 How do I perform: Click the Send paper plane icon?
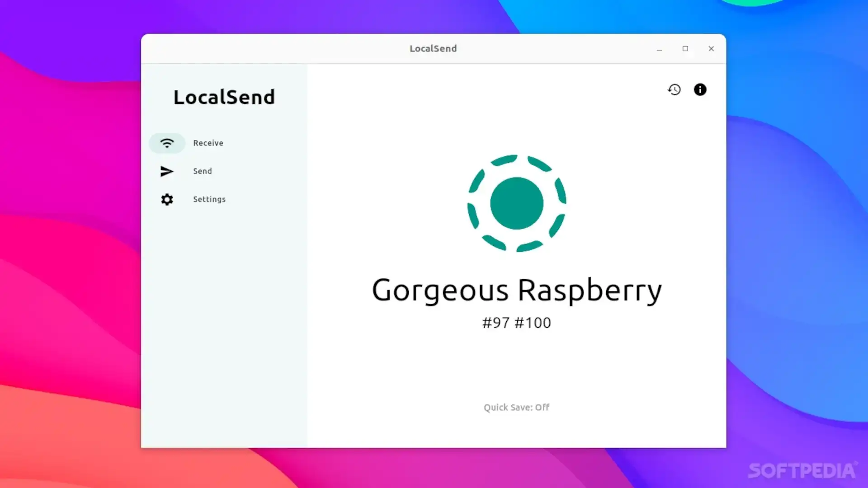(x=167, y=171)
